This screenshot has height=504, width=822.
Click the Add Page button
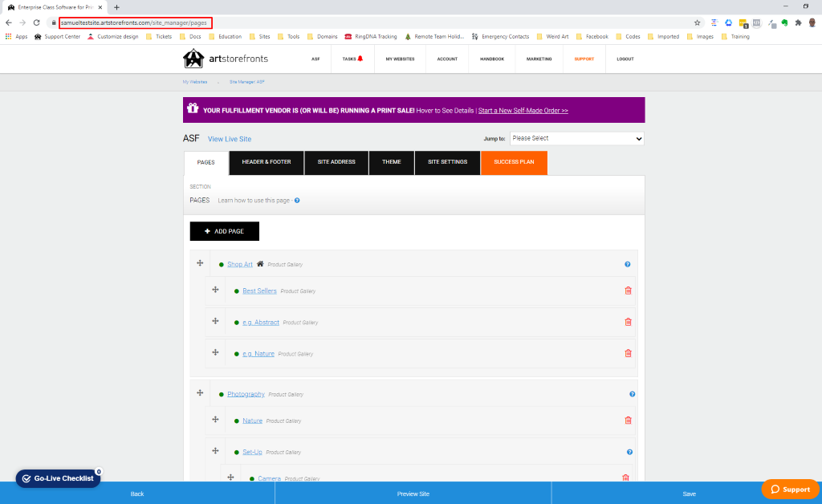point(225,231)
